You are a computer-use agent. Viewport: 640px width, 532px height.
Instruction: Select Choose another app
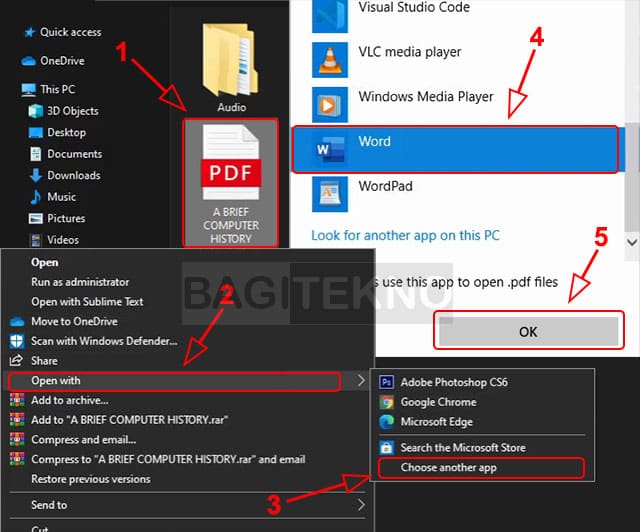tap(482, 468)
